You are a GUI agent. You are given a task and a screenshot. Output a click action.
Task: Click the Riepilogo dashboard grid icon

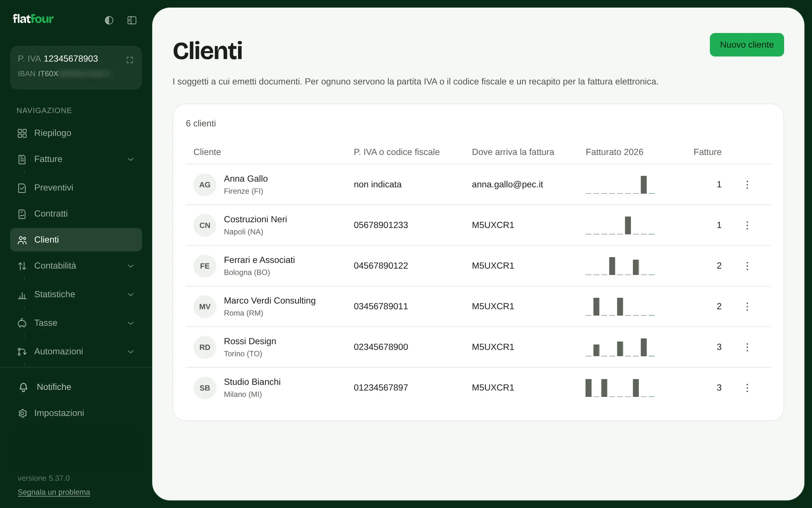coord(22,133)
